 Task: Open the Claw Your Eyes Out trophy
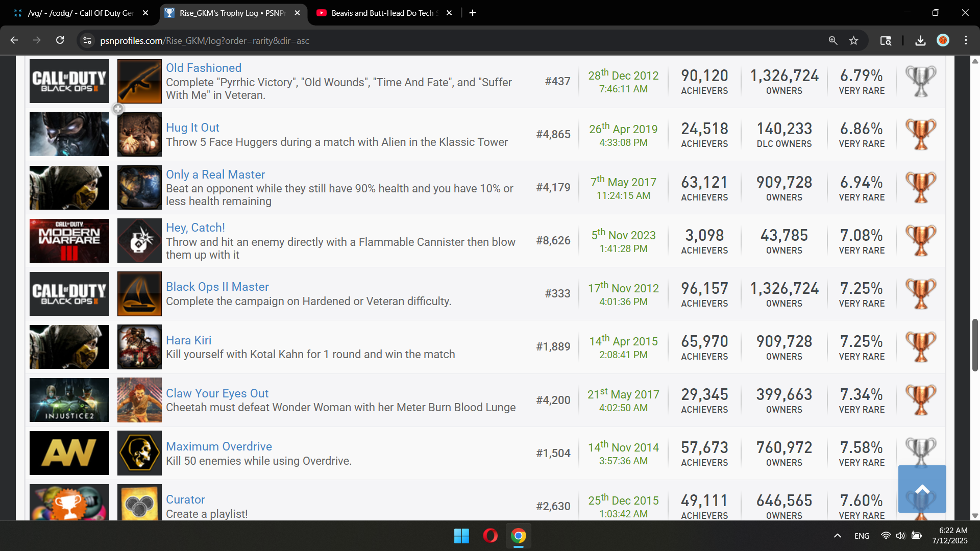[x=217, y=393]
